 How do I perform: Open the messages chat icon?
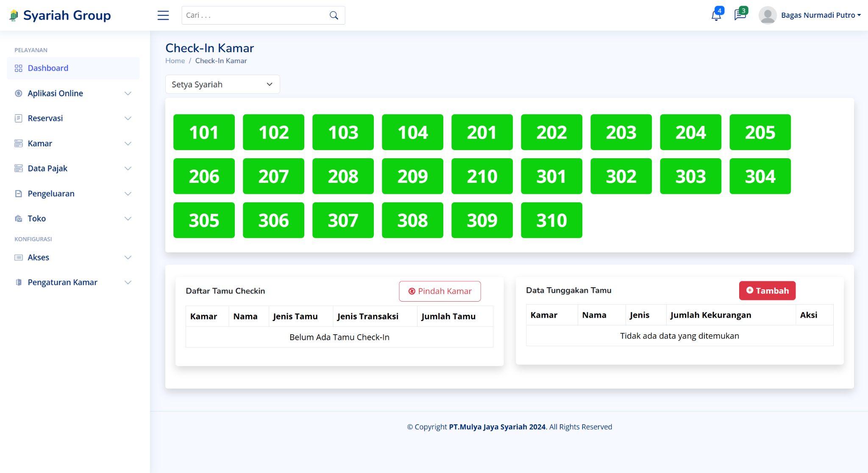[740, 15]
